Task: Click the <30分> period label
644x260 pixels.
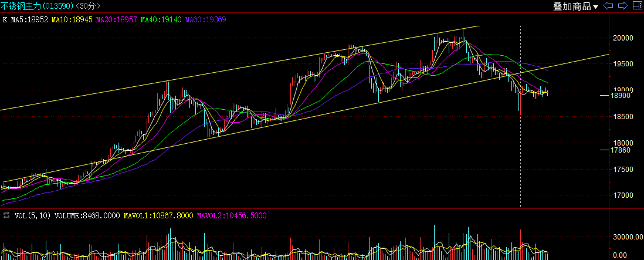Action: pyautogui.click(x=87, y=6)
